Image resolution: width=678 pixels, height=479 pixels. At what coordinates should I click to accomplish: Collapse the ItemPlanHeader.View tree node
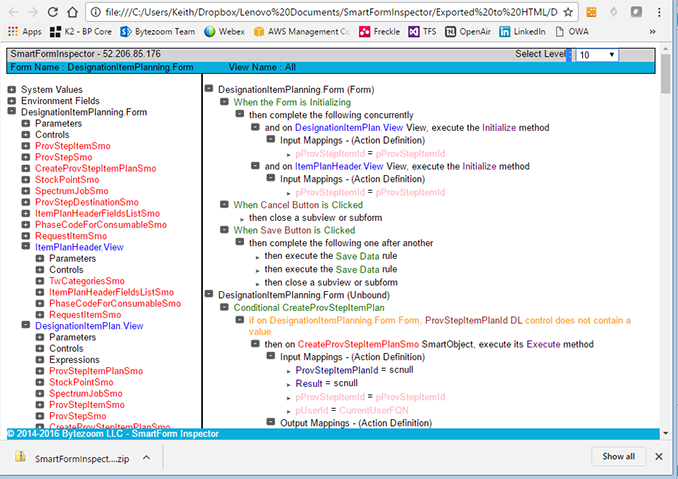click(26, 246)
